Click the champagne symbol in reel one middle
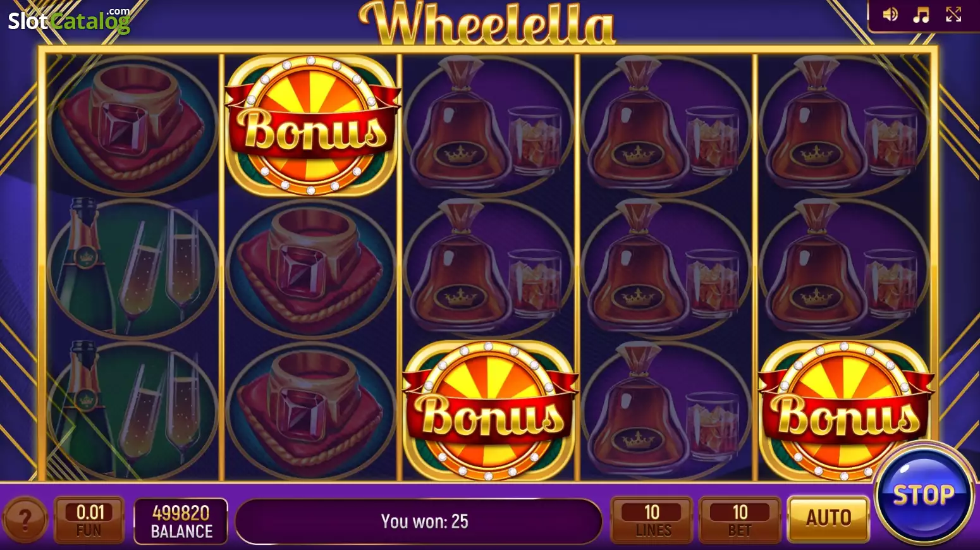Viewport: 980px width, 550px height. [x=132, y=268]
